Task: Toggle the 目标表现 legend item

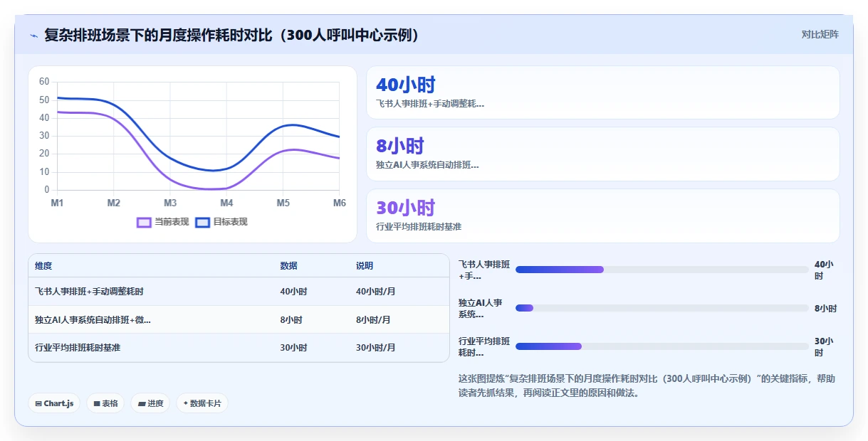Action: 221,222
